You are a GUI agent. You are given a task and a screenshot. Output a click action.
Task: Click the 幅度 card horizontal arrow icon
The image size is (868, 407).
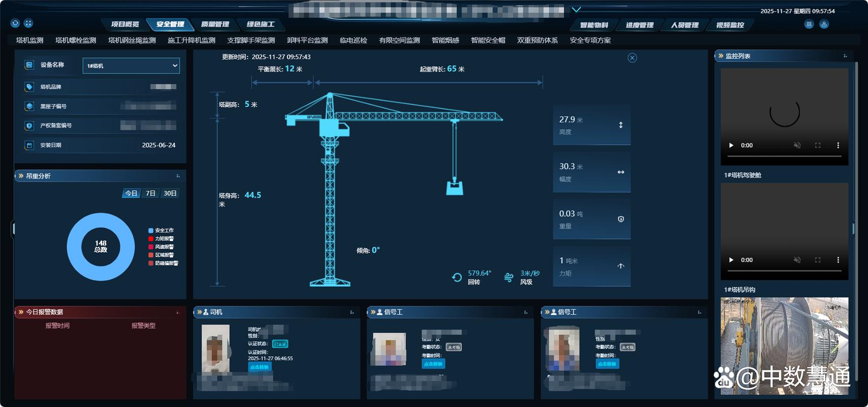pyautogui.click(x=621, y=172)
